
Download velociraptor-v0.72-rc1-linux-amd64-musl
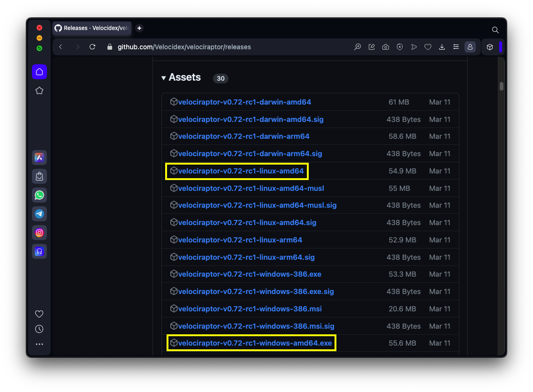[251, 188]
